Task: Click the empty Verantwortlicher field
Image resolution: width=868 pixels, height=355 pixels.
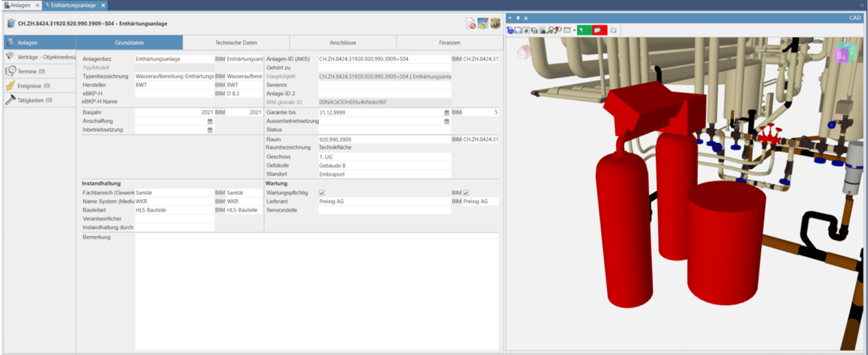Action: point(175,219)
